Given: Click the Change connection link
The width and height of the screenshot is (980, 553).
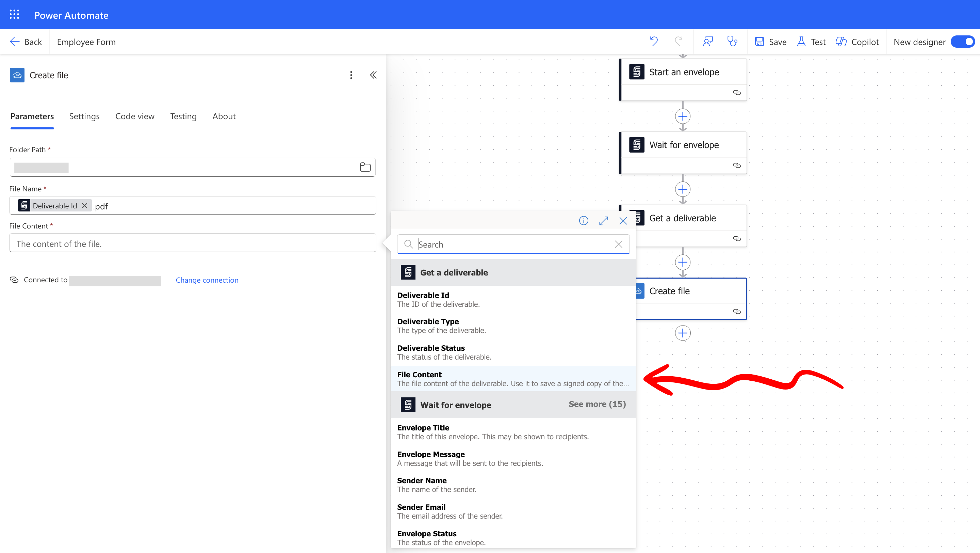Looking at the screenshot, I should coord(207,280).
